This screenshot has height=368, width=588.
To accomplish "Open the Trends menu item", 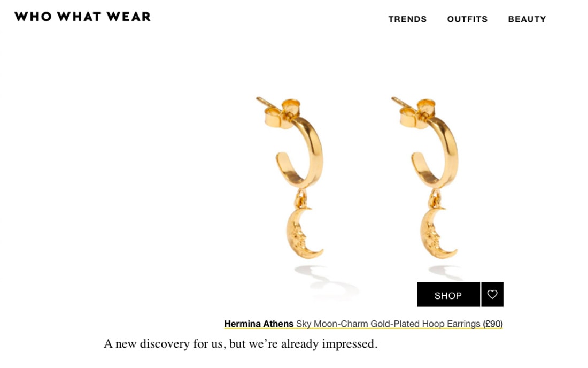I will 407,19.
